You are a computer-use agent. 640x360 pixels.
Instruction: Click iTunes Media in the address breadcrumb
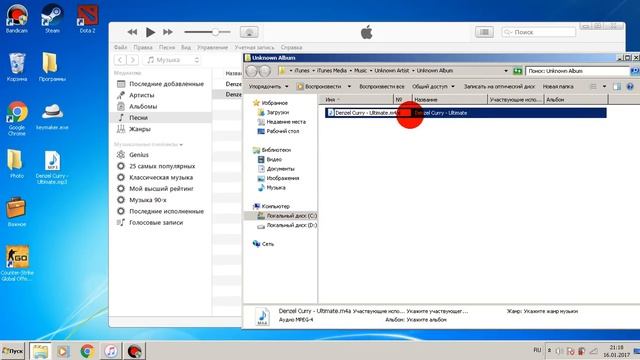(x=331, y=71)
